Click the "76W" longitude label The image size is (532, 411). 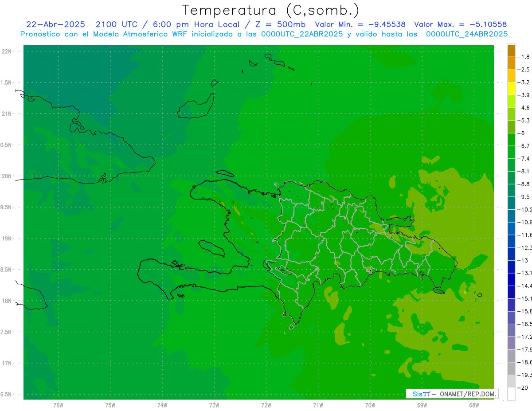tap(58, 405)
